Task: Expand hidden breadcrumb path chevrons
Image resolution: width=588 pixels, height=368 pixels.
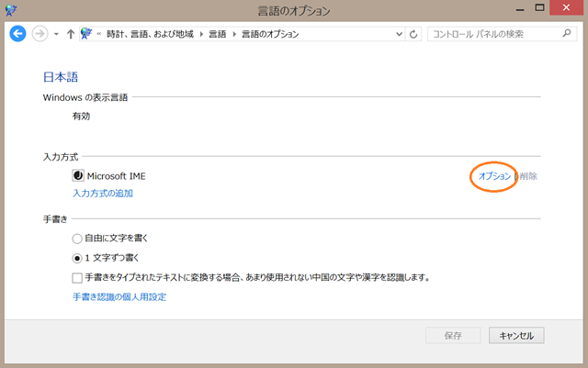Action: [x=99, y=34]
